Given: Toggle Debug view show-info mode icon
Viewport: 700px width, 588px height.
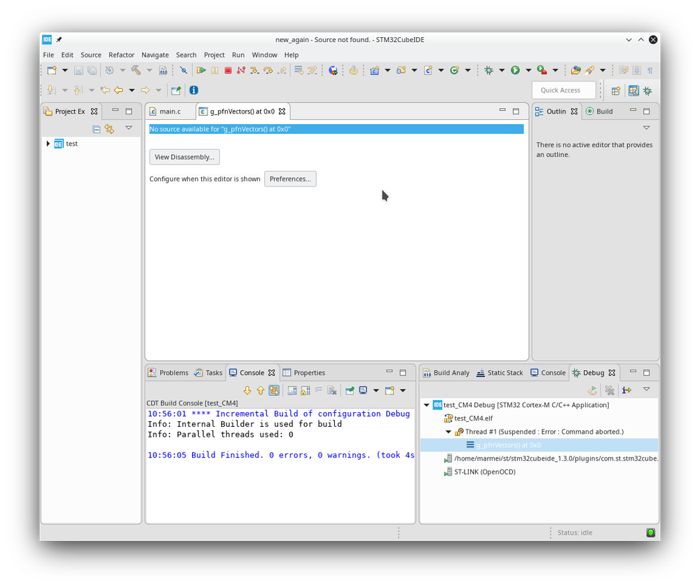Looking at the screenshot, I should point(627,390).
